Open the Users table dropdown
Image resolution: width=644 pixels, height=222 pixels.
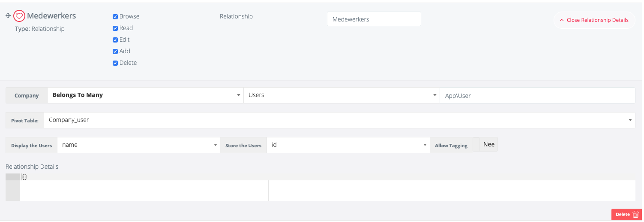coord(341,95)
